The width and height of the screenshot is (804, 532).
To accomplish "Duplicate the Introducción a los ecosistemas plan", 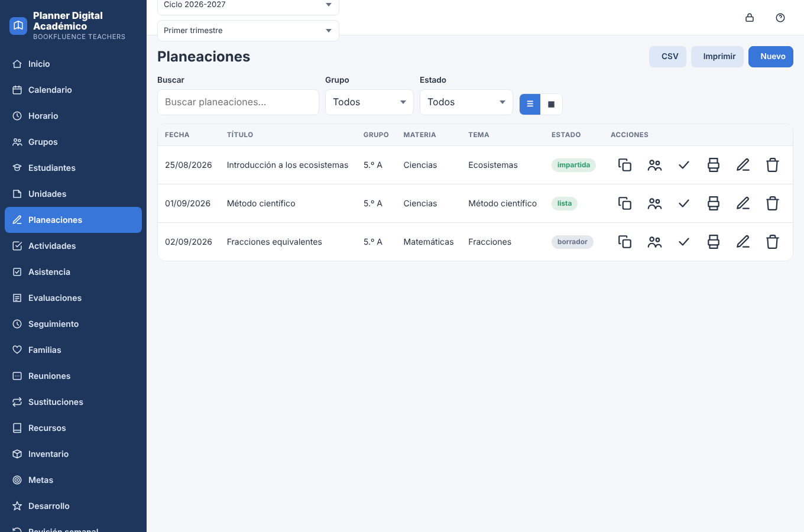I will (x=625, y=165).
